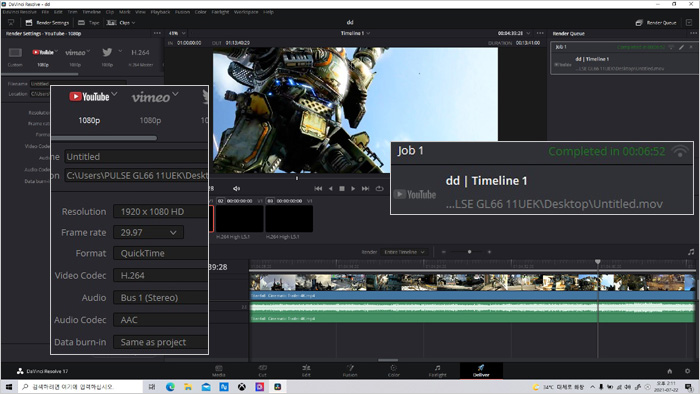Zoom in the timeline with plus button
The height and width of the screenshot is (394, 700).
coord(489,252)
